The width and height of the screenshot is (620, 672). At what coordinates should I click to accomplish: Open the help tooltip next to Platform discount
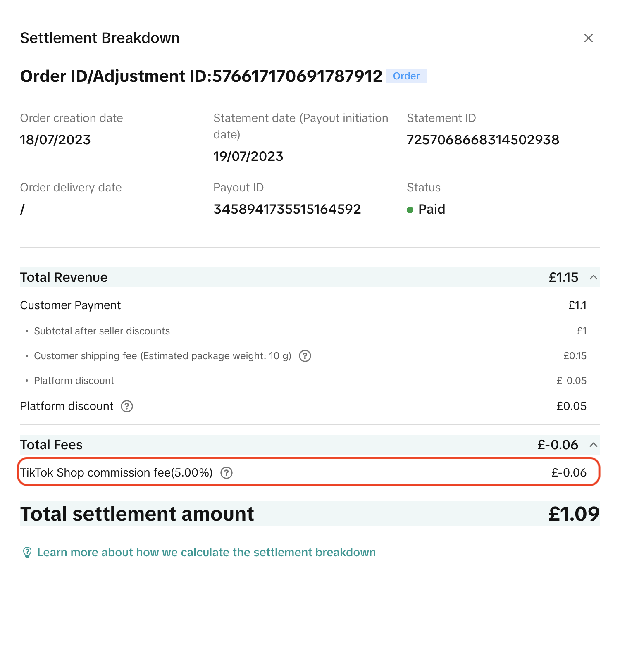pyautogui.click(x=127, y=406)
